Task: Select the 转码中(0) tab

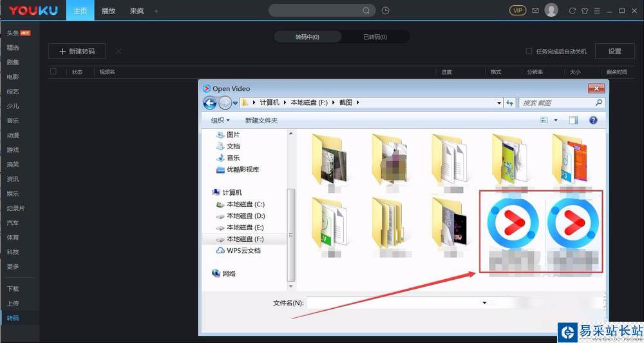Action: [307, 37]
